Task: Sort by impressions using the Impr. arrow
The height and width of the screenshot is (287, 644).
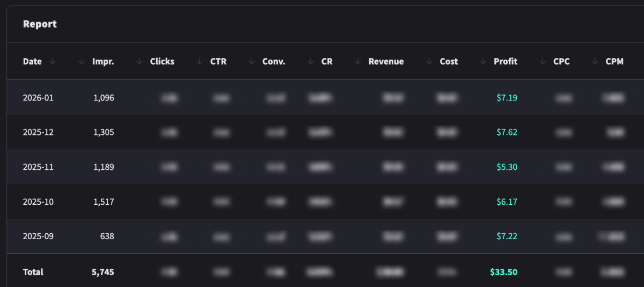Action: pyautogui.click(x=82, y=62)
